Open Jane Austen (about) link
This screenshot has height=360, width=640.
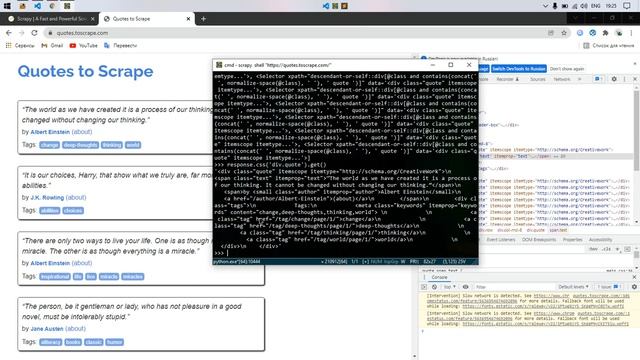coord(76,329)
